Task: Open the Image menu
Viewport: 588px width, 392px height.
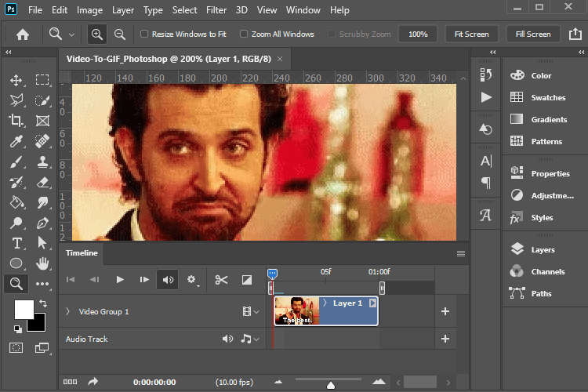Action: click(x=89, y=10)
